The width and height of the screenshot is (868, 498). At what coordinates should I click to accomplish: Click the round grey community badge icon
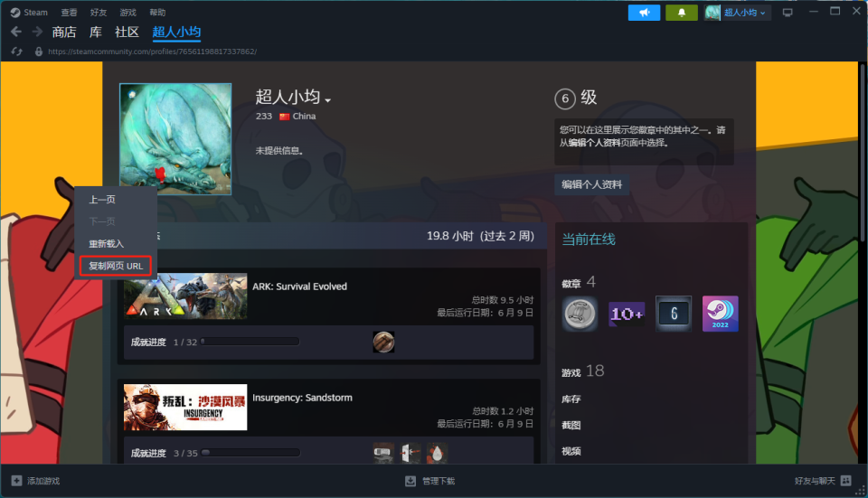coord(580,314)
